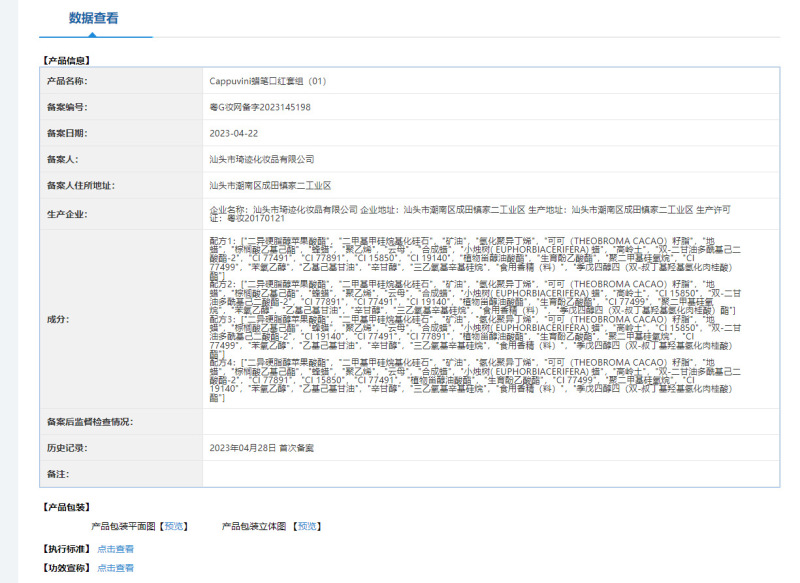Select 配方1 ingredient list text
This screenshot has width=800, height=583.
(475, 259)
